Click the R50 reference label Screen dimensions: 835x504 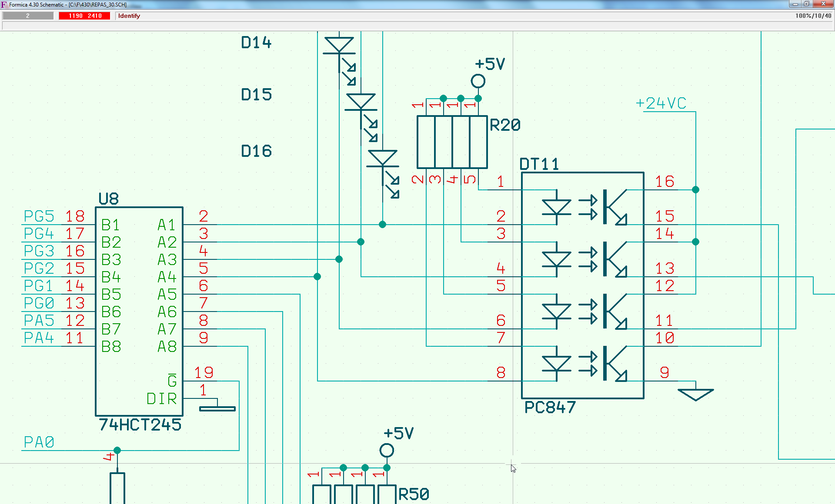click(x=414, y=494)
